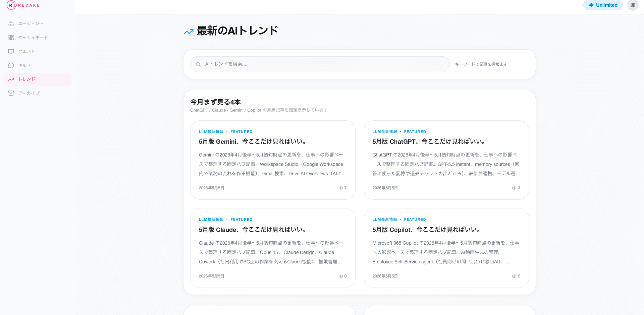
Task: Click the view-count eye icon on Gemini card
Action: click(340, 188)
